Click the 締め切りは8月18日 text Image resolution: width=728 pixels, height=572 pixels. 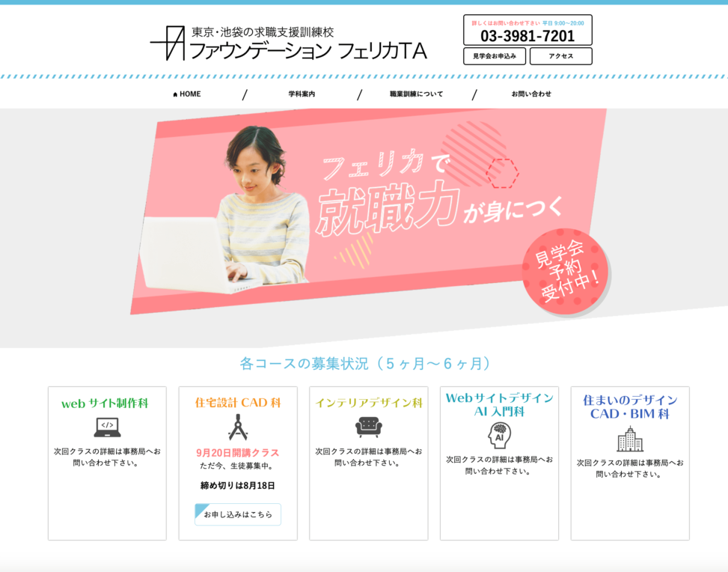point(238,486)
